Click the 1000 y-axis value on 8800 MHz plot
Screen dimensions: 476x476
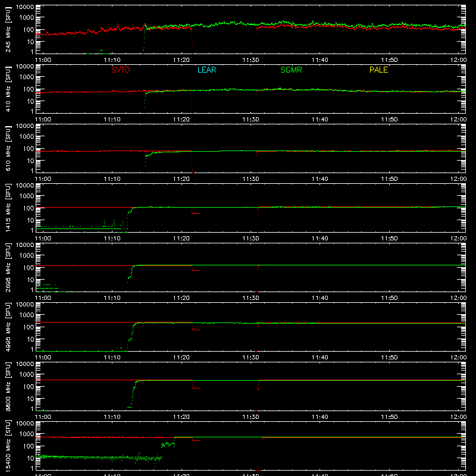pyautogui.click(x=27, y=375)
